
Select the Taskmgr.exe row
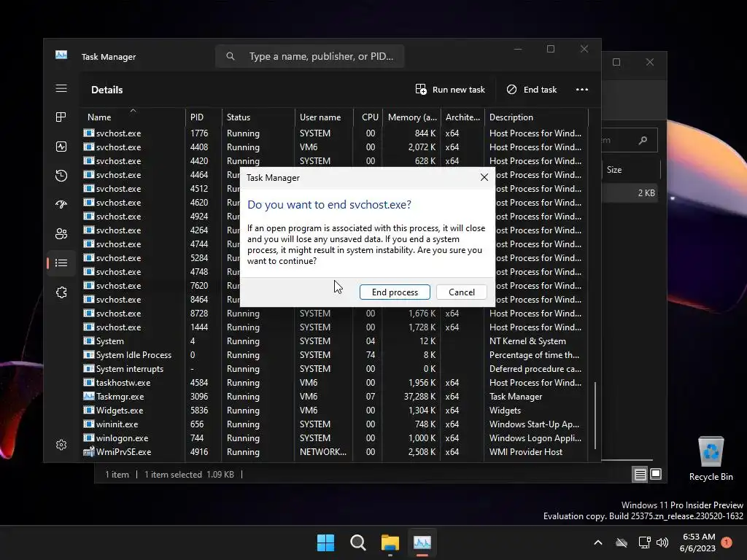coord(335,396)
